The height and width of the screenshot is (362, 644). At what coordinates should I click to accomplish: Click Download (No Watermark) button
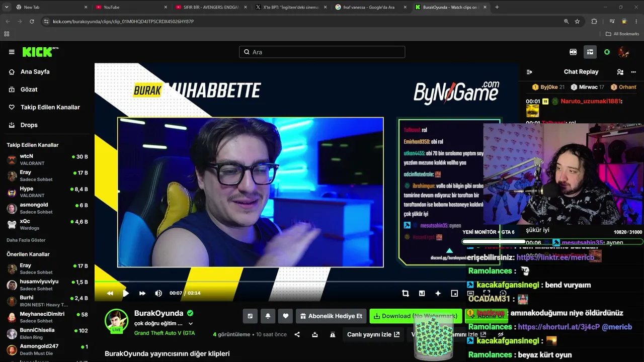416,316
